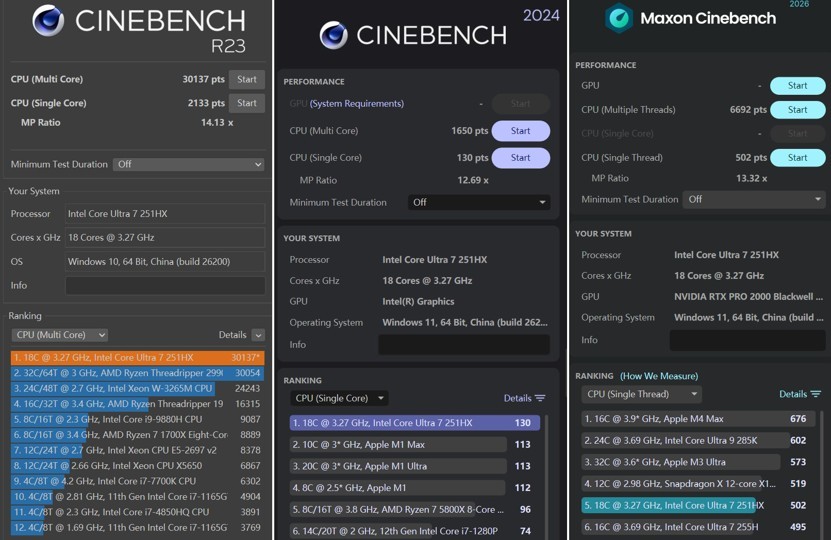Select 2026 ranking row Intel Core Ultra 7 251HX
The image size is (831, 540).
[698, 505]
